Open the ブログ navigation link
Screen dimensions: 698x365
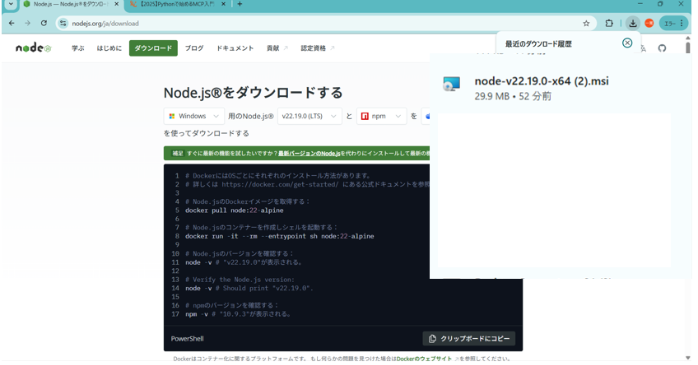pyautogui.click(x=194, y=48)
